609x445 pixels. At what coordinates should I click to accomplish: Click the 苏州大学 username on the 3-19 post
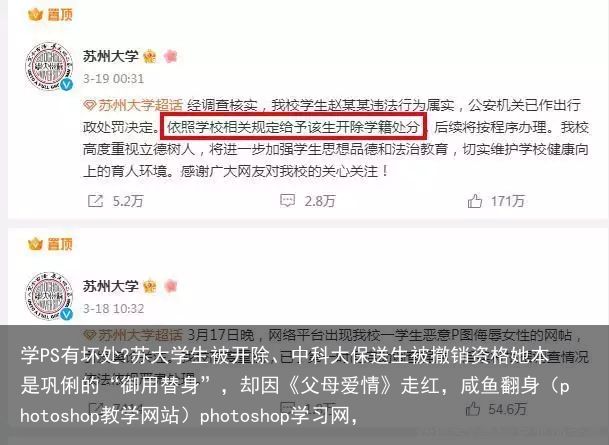[x=111, y=56]
